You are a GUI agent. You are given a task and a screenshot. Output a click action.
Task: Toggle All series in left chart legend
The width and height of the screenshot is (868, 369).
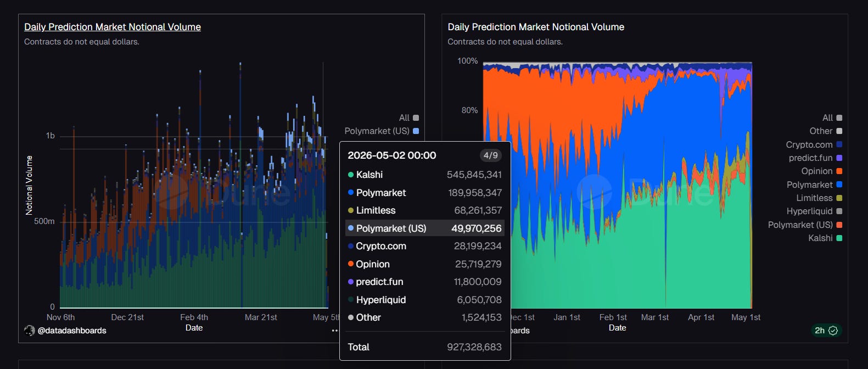[409, 118]
